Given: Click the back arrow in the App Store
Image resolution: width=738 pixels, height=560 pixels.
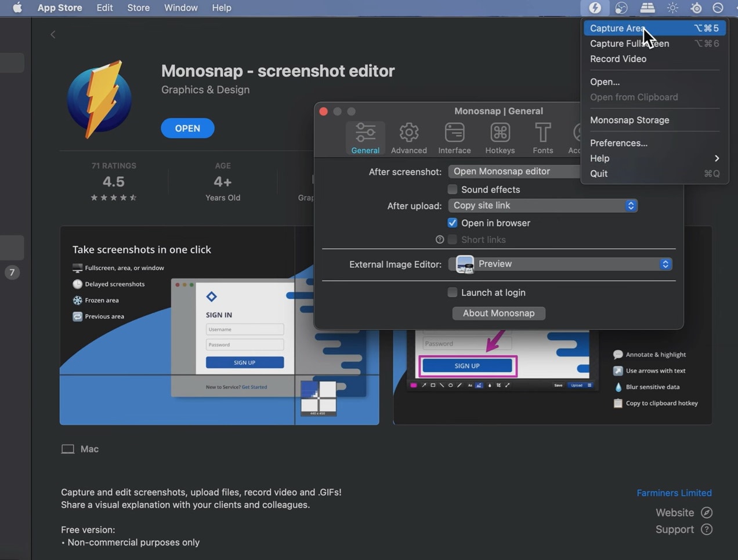Looking at the screenshot, I should (x=53, y=34).
